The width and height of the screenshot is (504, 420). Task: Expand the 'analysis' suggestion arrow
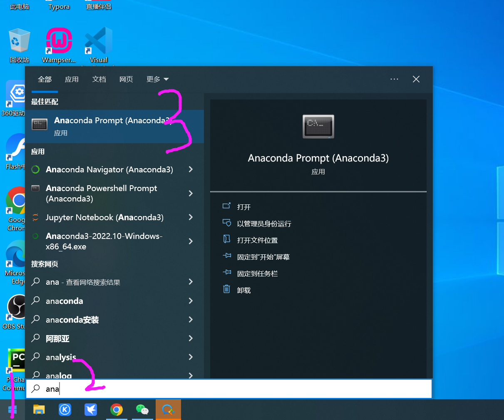(x=191, y=357)
